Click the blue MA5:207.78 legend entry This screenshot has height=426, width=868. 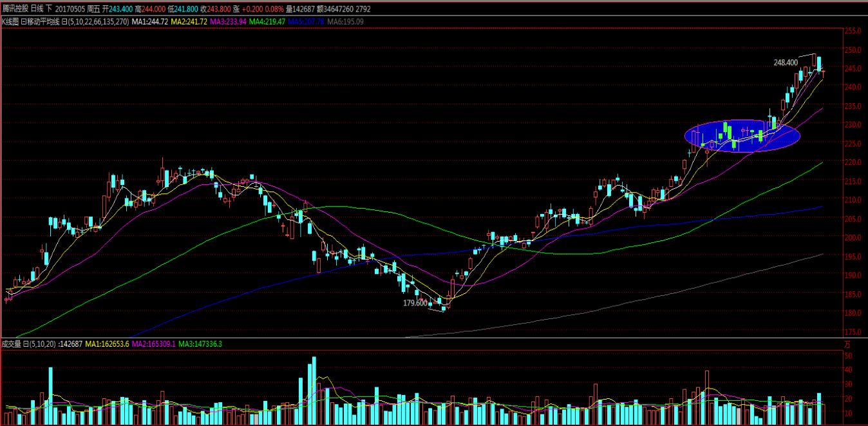(x=307, y=21)
